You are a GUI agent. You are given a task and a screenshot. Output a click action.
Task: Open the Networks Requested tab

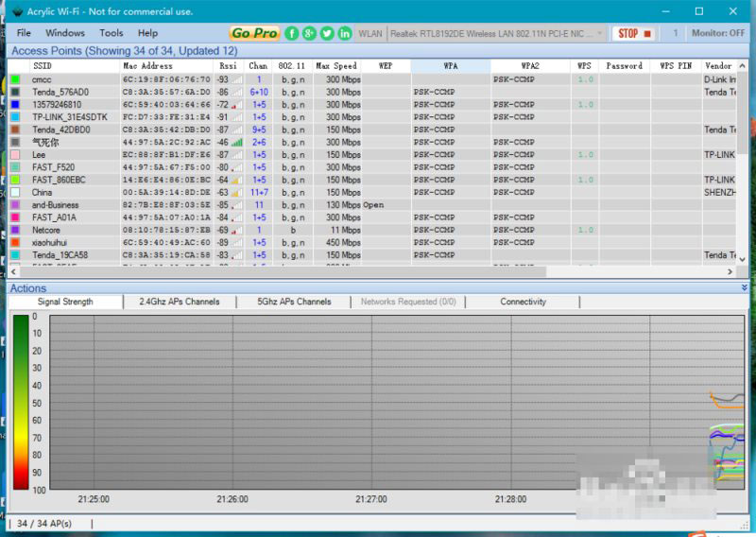click(x=408, y=302)
